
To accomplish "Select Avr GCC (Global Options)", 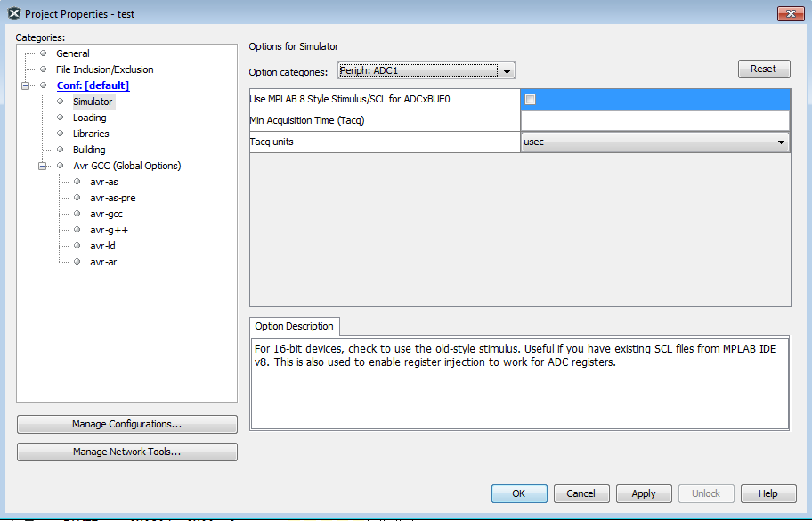I will (126, 166).
